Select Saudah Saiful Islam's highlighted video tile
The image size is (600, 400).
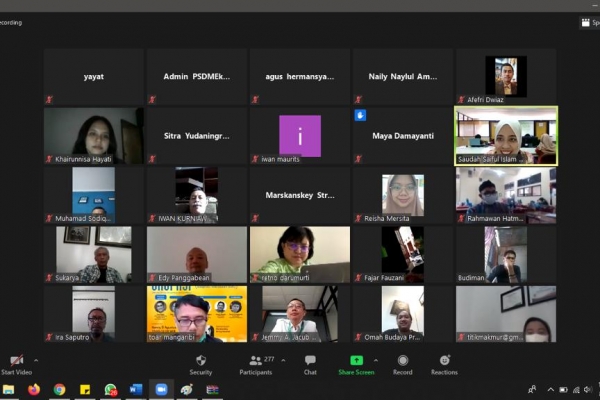coord(506,136)
